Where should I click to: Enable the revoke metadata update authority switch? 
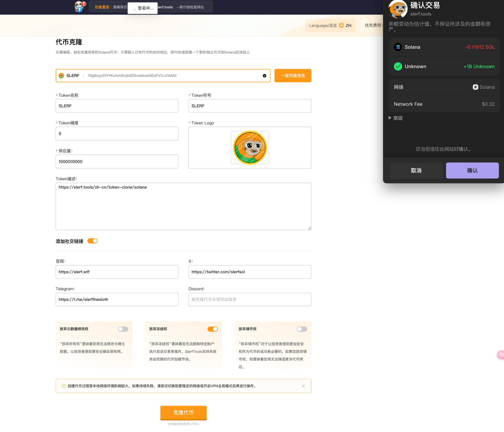(123, 329)
